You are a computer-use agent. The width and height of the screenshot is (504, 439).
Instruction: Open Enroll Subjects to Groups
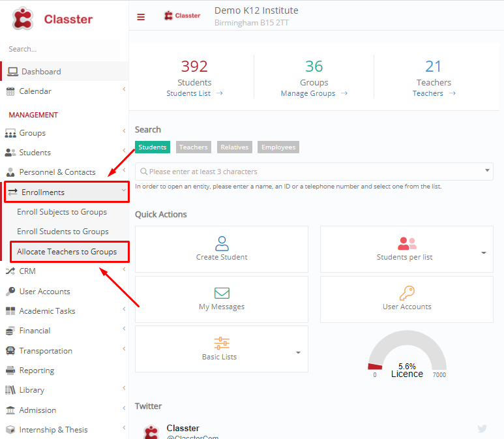(62, 212)
